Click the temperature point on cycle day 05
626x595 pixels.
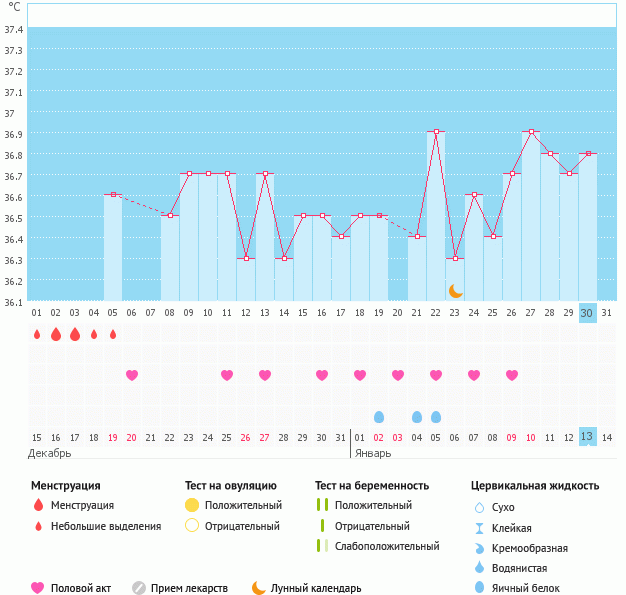click(113, 194)
